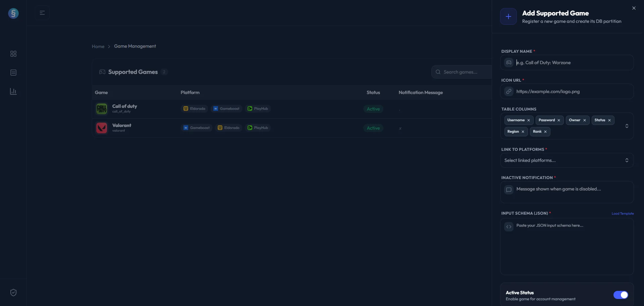Collapse sidebar with the hamburger menu icon
The image size is (644, 306).
[x=42, y=13]
